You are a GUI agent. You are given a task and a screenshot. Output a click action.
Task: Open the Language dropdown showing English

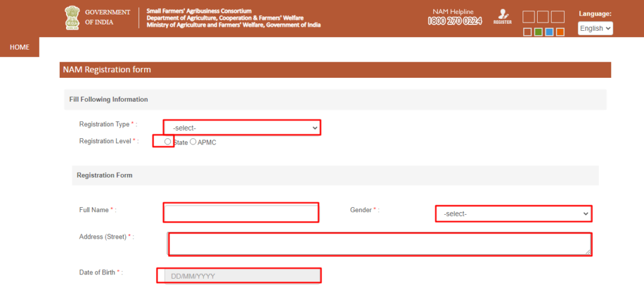595,28
